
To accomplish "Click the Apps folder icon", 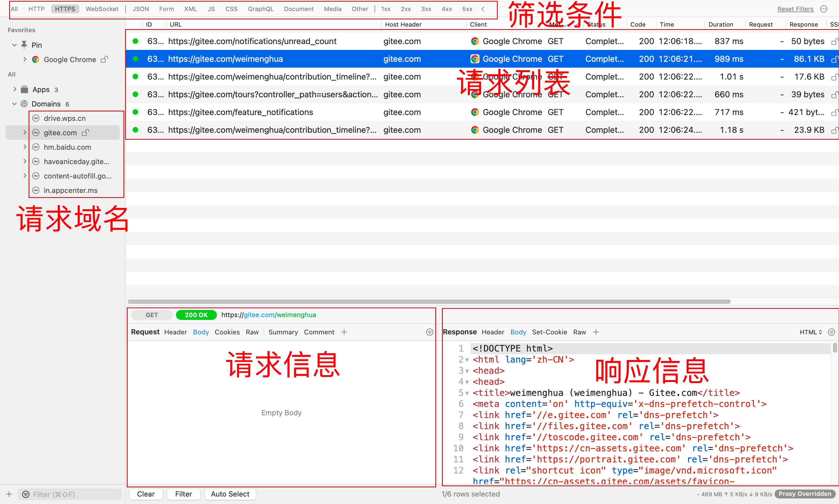I will (x=24, y=89).
